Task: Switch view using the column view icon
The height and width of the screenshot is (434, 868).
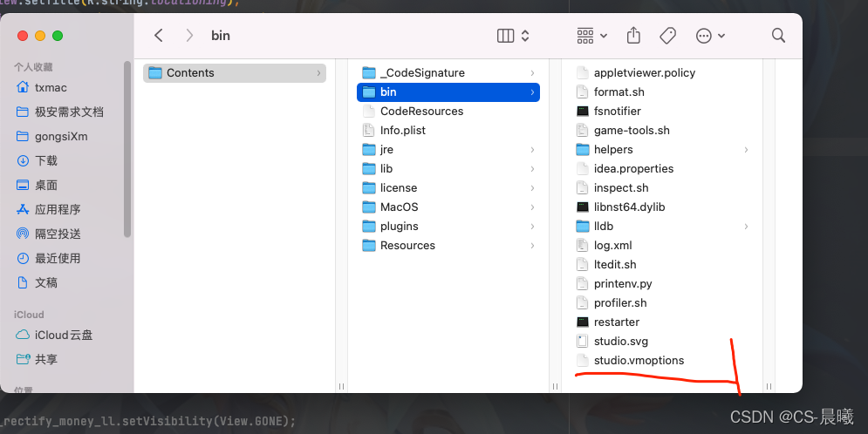Action: click(x=505, y=36)
